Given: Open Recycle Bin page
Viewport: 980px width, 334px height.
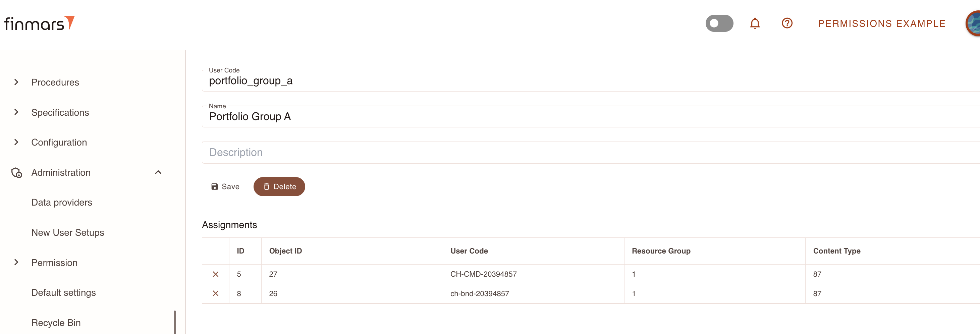Looking at the screenshot, I should pyautogui.click(x=56, y=323).
